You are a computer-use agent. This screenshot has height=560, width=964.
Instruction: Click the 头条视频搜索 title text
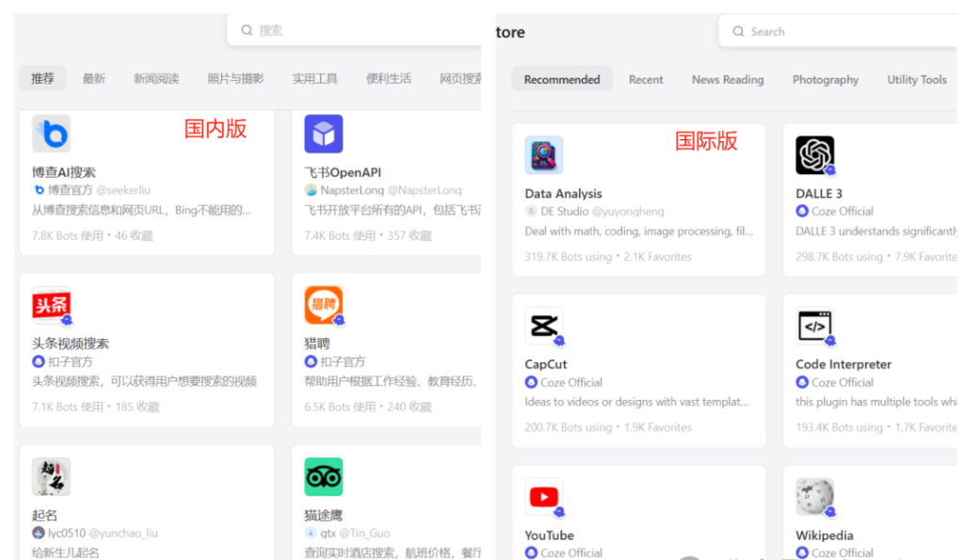click(x=70, y=344)
